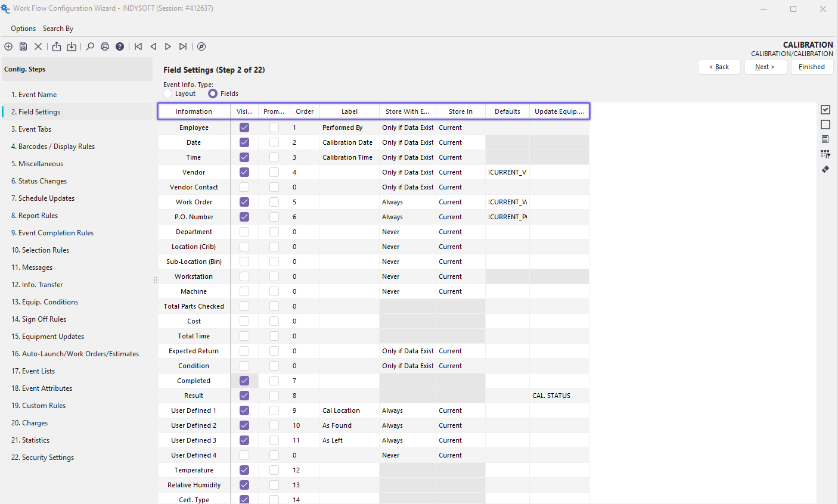Click the grid sort and filter icon
The width and height of the screenshot is (838, 504).
(825, 154)
